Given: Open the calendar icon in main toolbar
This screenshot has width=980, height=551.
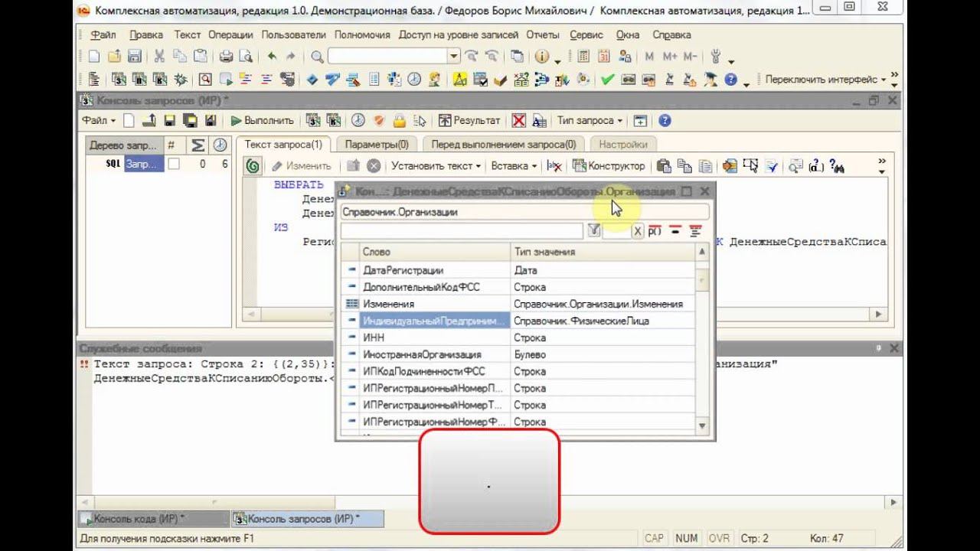Looking at the screenshot, I should (604, 56).
